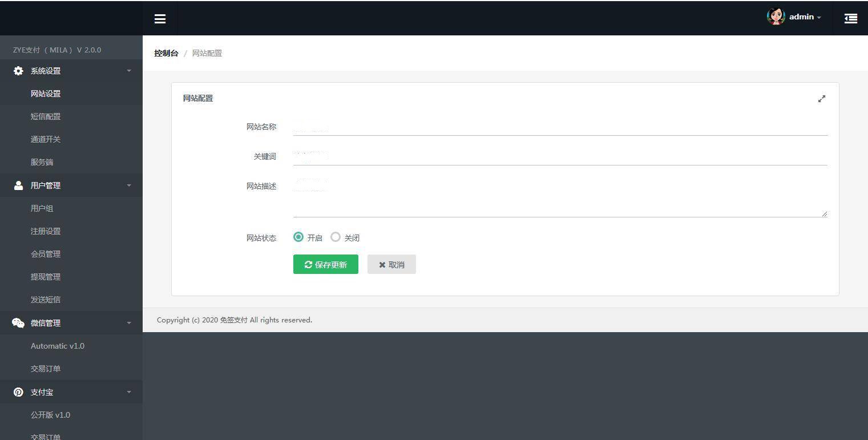Click the 控制台 breadcrumb link

point(166,53)
